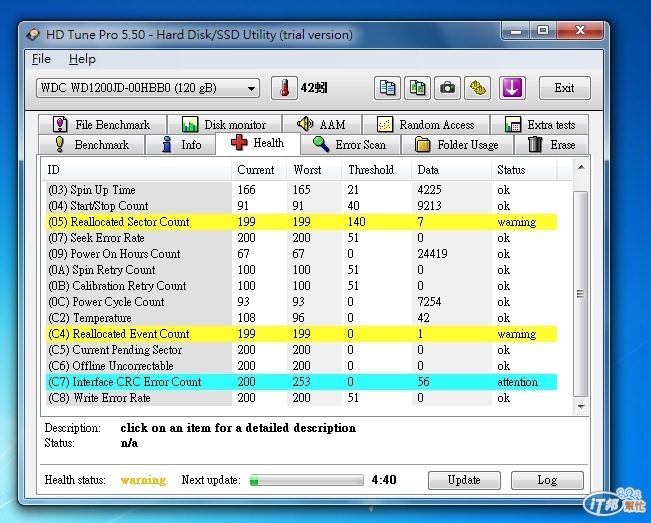Viewport: 651px width, 523px height.
Task: Click the warning status of Reallocated Sector row
Action: pyautogui.click(x=516, y=222)
